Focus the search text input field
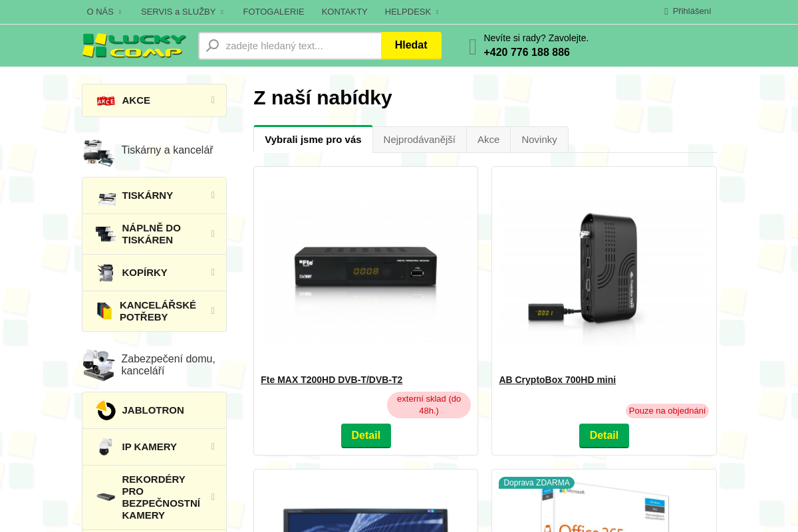798x532 pixels. click(301, 45)
